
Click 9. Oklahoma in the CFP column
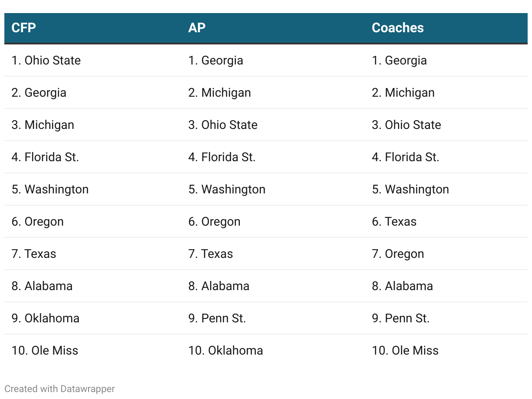pos(45,318)
